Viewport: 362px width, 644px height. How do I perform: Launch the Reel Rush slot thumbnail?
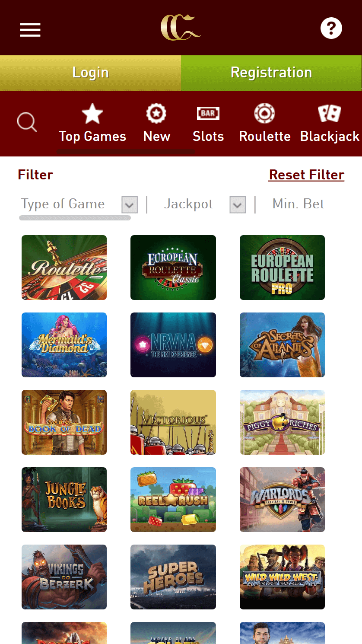tap(173, 500)
